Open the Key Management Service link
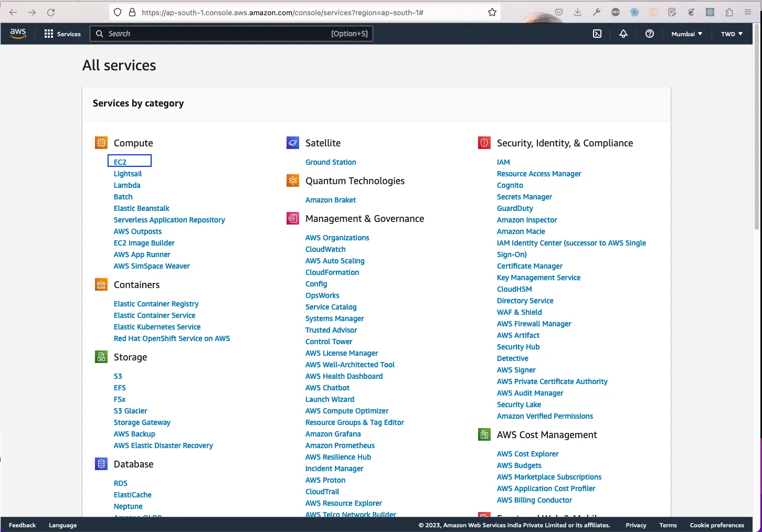Viewport: 762px width, 532px height. (x=538, y=278)
